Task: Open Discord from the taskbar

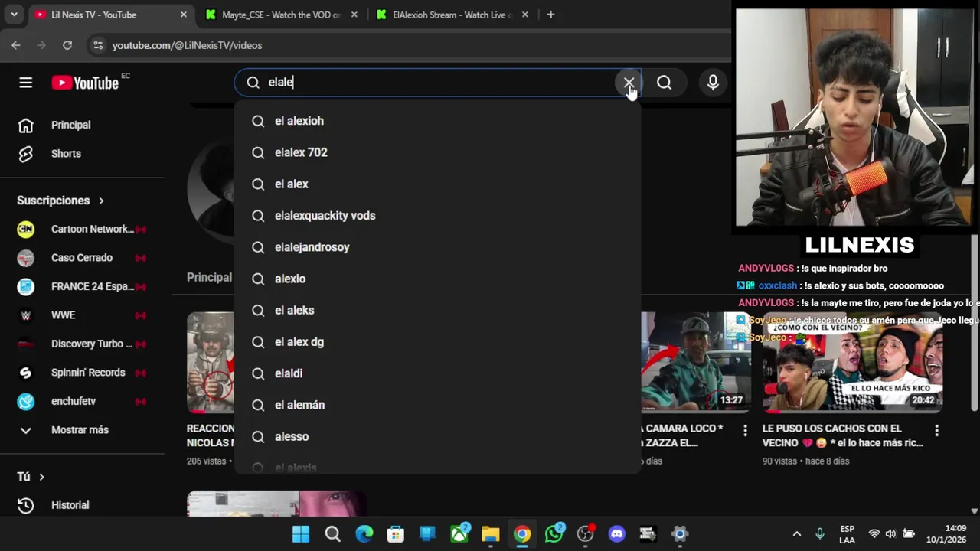Action: pyautogui.click(x=617, y=533)
